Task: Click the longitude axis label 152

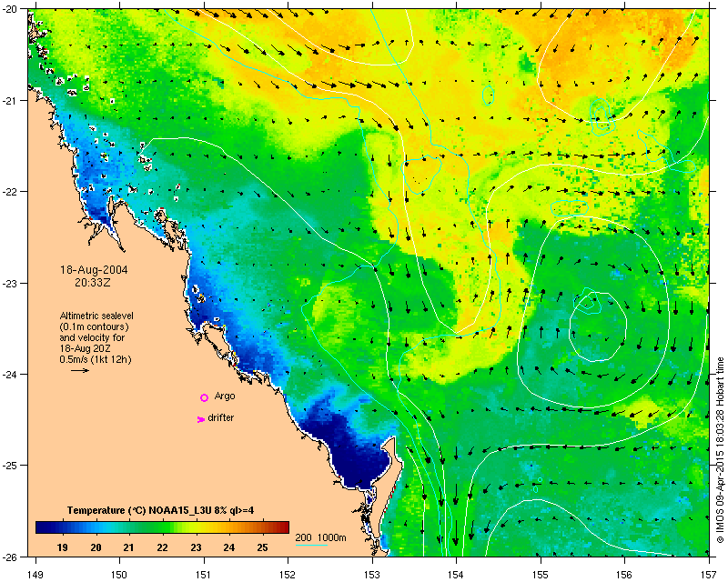Action: pyautogui.click(x=288, y=575)
